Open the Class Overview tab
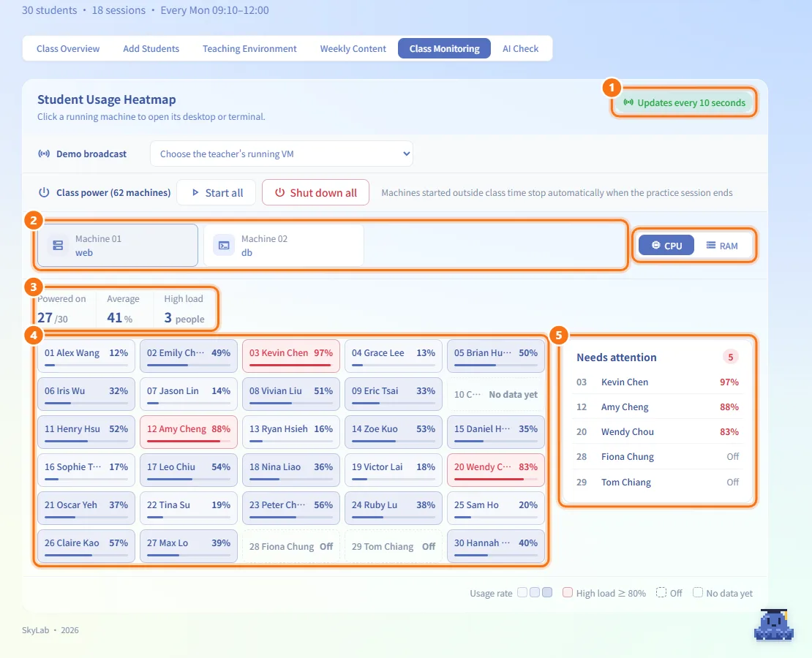The width and height of the screenshot is (812, 658). click(x=68, y=49)
